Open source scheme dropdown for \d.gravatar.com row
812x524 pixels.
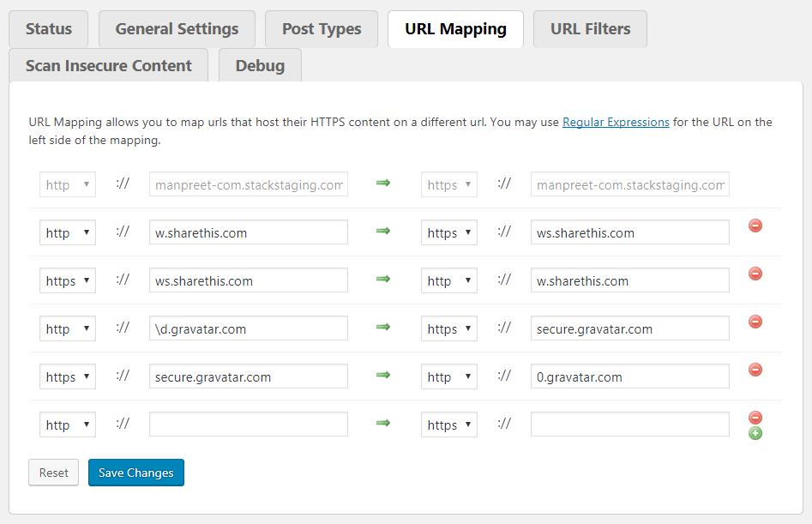pos(68,329)
